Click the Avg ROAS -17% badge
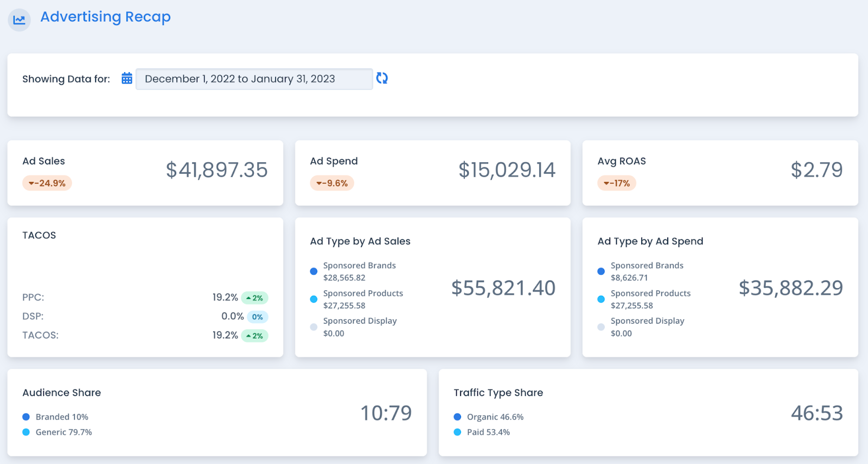 [x=617, y=183]
